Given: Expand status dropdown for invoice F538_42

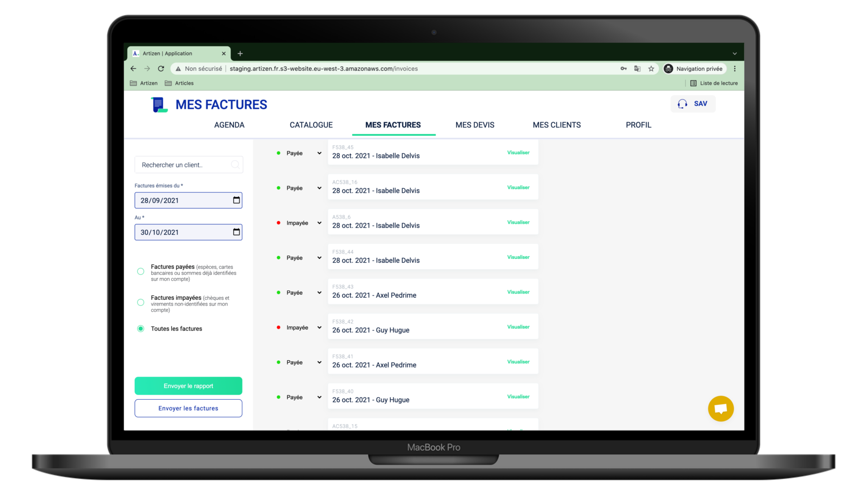Looking at the screenshot, I should click(319, 327).
